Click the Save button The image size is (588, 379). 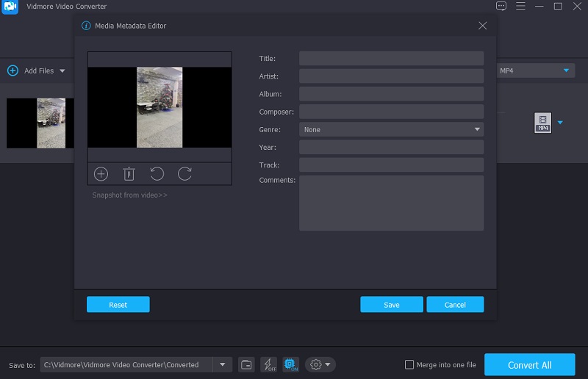(391, 305)
